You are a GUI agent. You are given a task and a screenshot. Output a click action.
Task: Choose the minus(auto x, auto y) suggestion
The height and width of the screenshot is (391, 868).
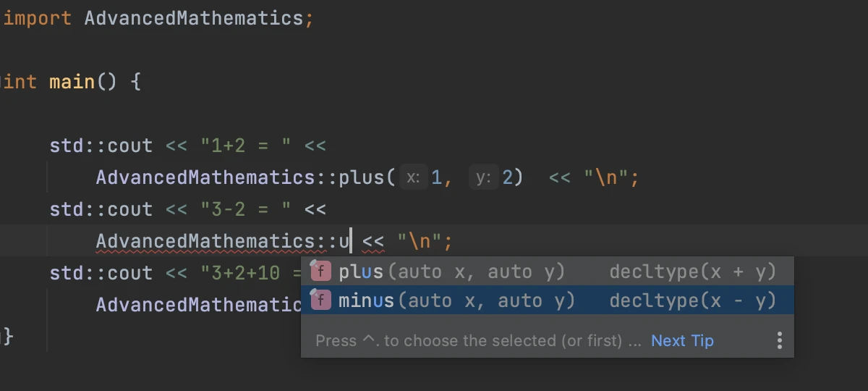[548, 300]
